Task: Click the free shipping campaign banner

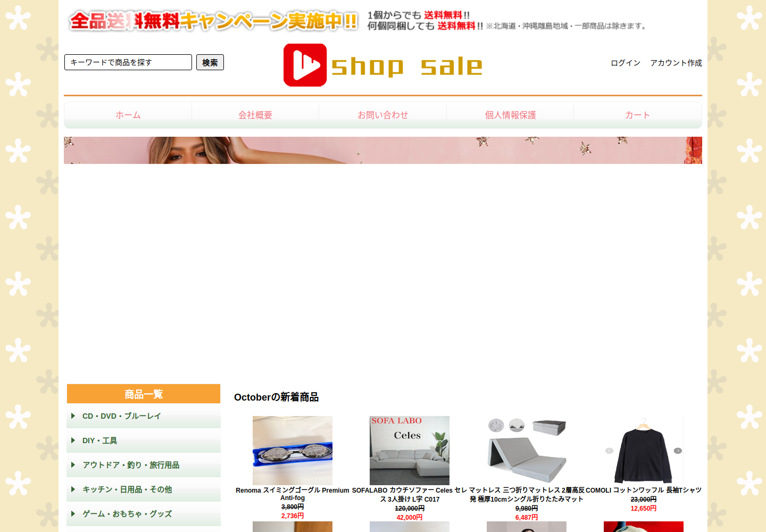Action: coord(357,21)
